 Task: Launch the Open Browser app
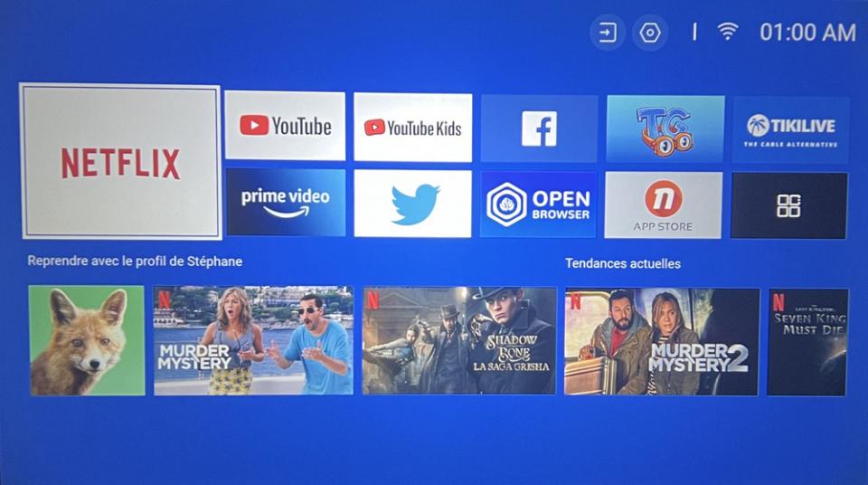point(538,204)
